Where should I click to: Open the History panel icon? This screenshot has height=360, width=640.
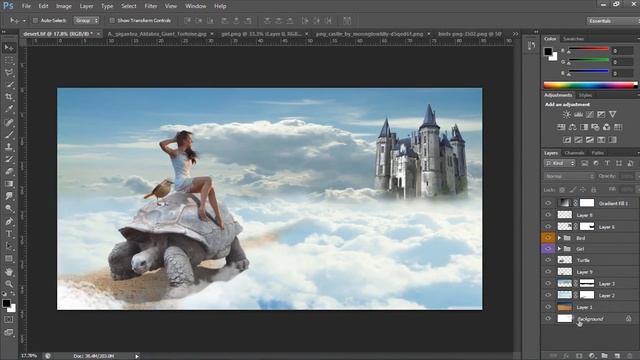click(531, 46)
